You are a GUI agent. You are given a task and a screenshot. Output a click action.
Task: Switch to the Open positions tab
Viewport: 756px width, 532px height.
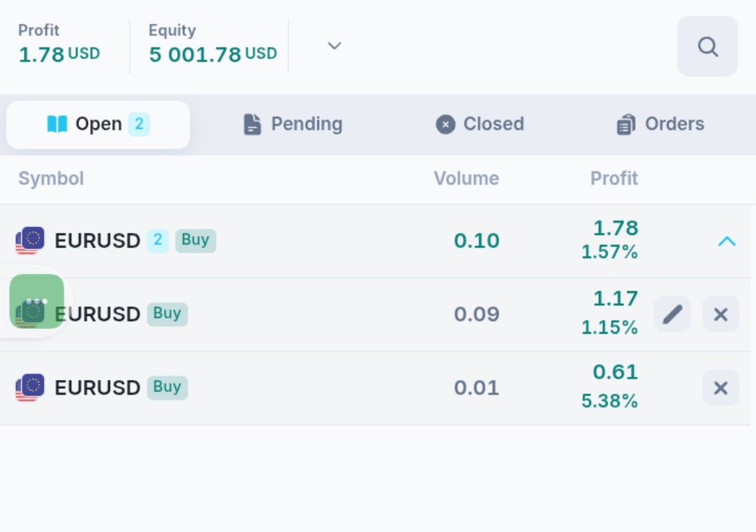point(98,124)
